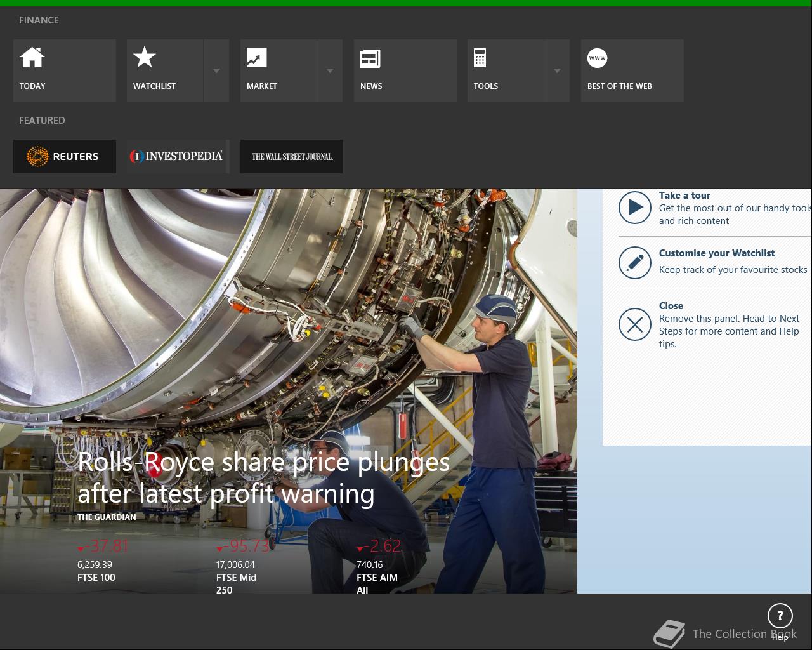Click the Close panel X icon
This screenshot has width=812, height=650.
635,324
